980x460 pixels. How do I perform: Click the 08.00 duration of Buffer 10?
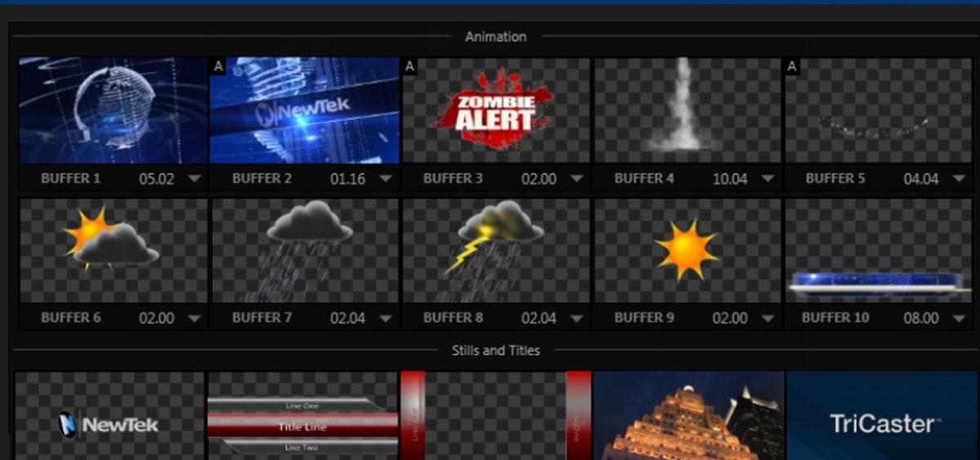click(x=921, y=319)
